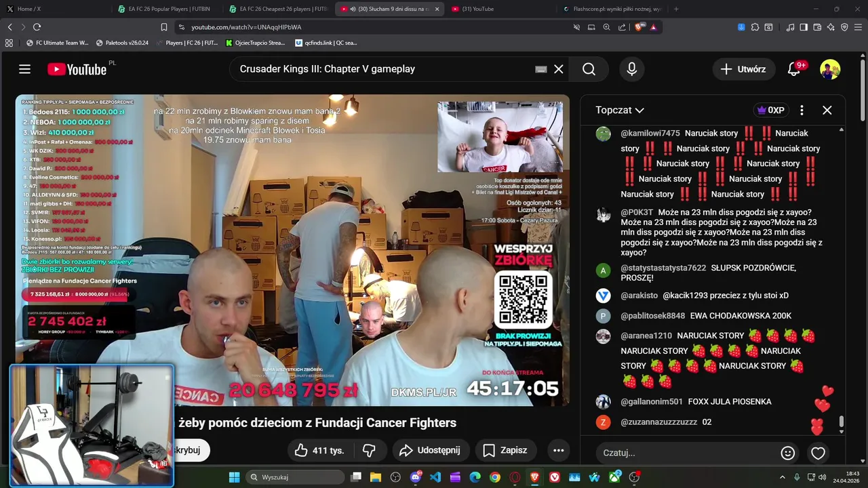Open the on-screen keyboard in search

coord(541,69)
